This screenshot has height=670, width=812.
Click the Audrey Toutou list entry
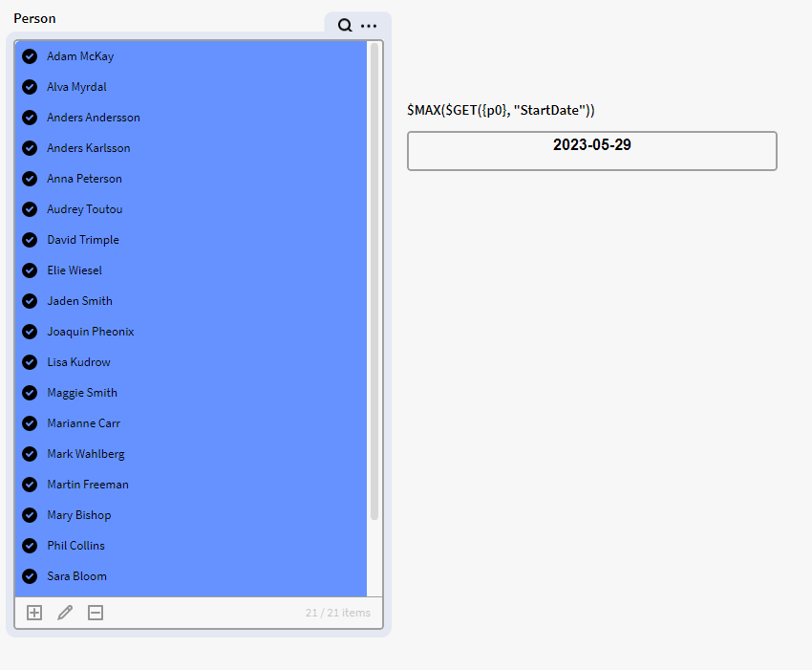point(85,209)
